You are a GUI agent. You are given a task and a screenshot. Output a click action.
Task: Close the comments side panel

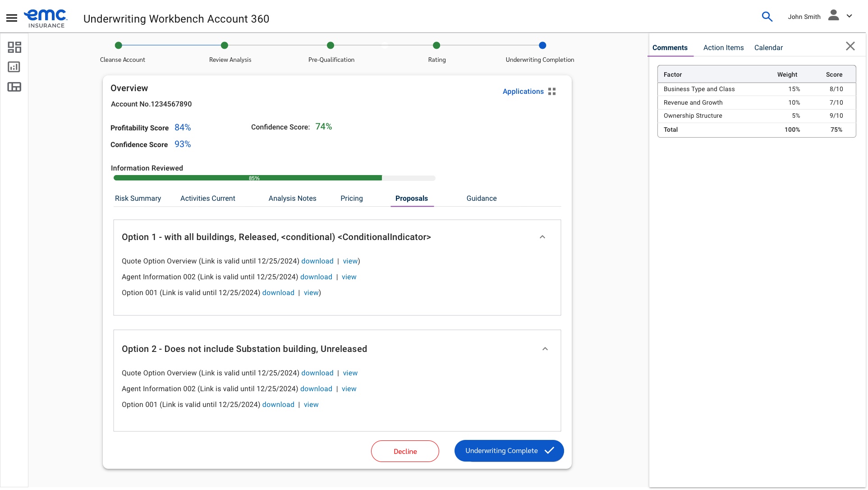[850, 46]
